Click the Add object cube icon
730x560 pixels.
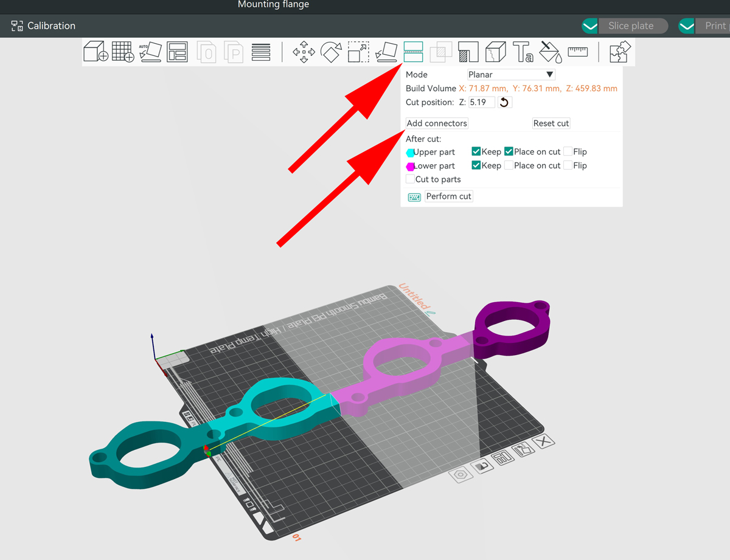96,52
